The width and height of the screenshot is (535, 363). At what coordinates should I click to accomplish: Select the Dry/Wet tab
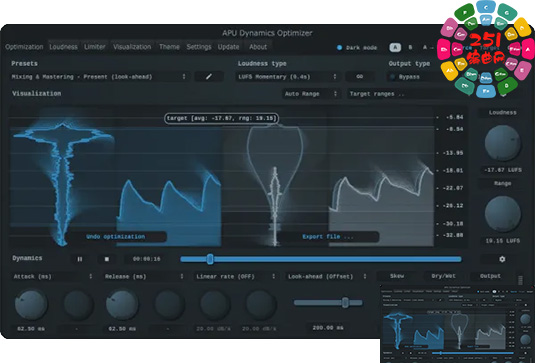point(444,276)
